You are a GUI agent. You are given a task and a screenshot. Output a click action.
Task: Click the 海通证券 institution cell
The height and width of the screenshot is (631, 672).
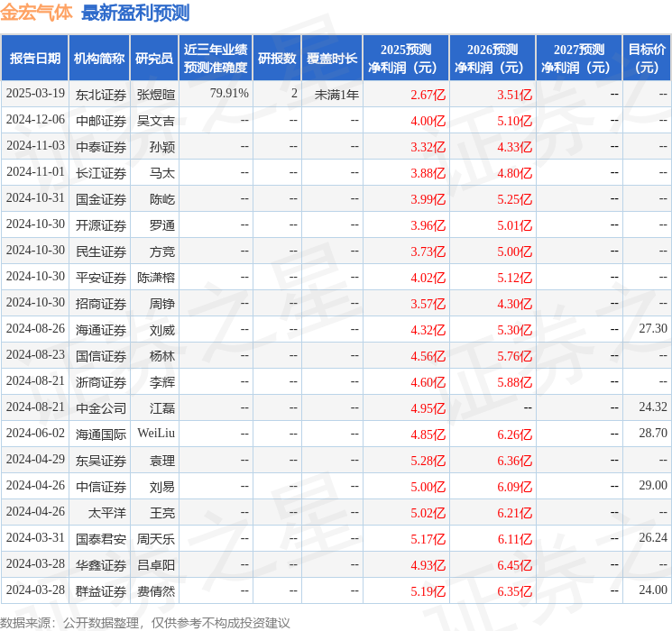click(101, 330)
